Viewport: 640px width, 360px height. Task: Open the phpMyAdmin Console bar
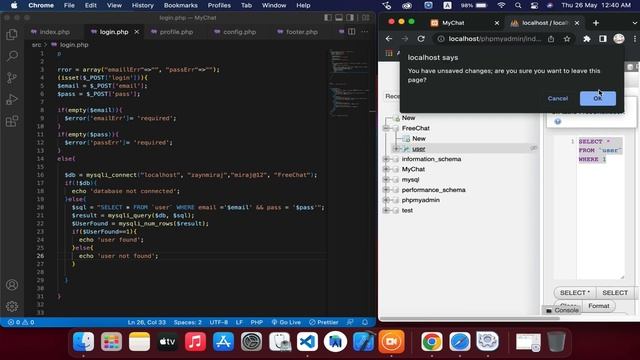click(x=562, y=310)
